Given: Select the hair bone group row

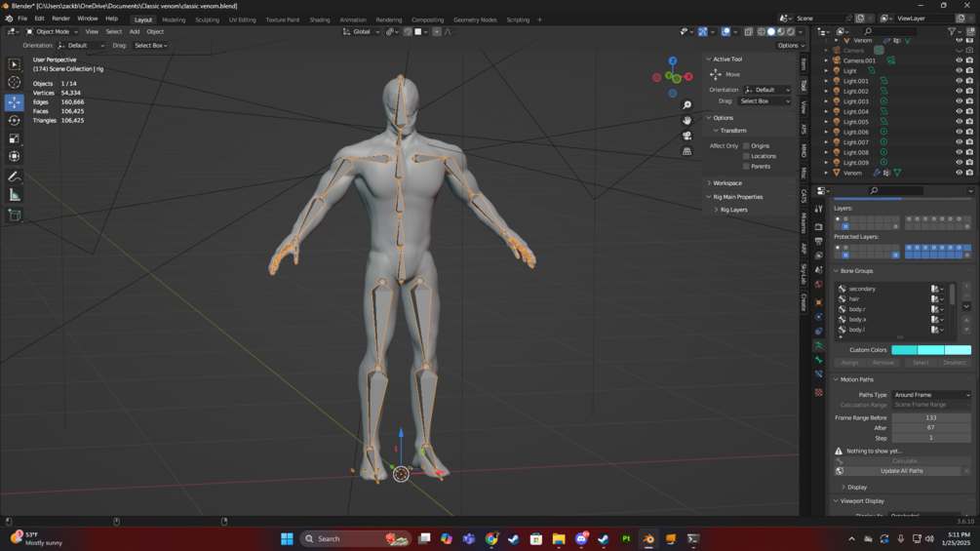Looking at the screenshot, I should pyautogui.click(x=890, y=299).
